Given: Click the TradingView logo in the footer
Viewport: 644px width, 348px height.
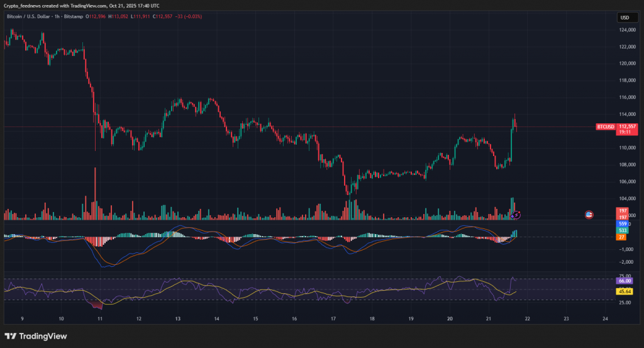Looking at the screenshot, I should [x=36, y=336].
